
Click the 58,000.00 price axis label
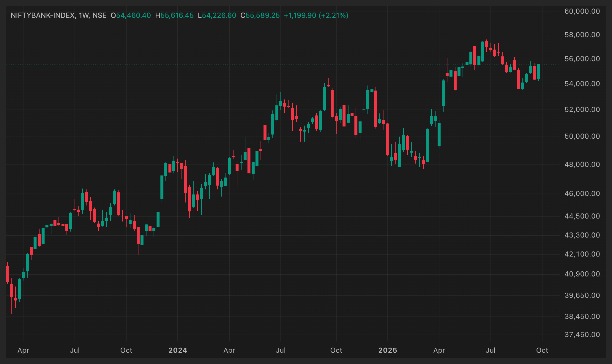click(x=582, y=35)
